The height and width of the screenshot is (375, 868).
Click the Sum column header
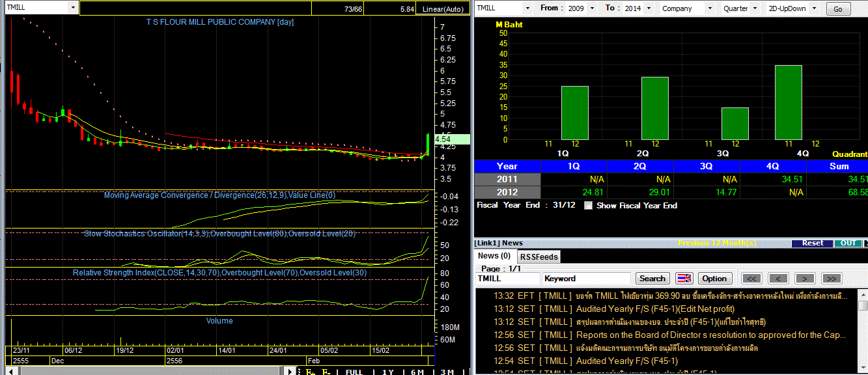tap(838, 166)
